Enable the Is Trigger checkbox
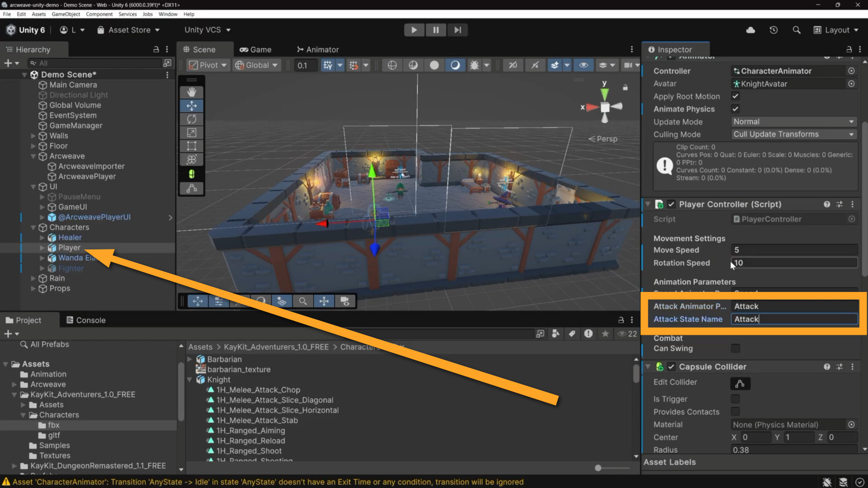This screenshot has width=868, height=488. (736, 399)
